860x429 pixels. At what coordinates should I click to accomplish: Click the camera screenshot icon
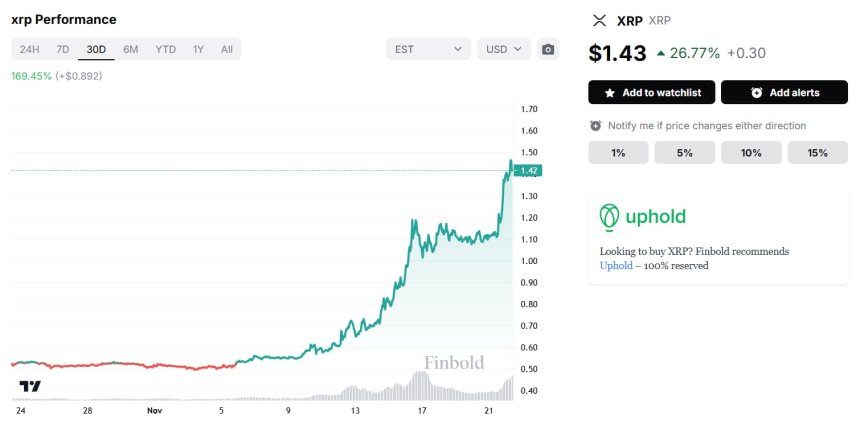coord(547,49)
